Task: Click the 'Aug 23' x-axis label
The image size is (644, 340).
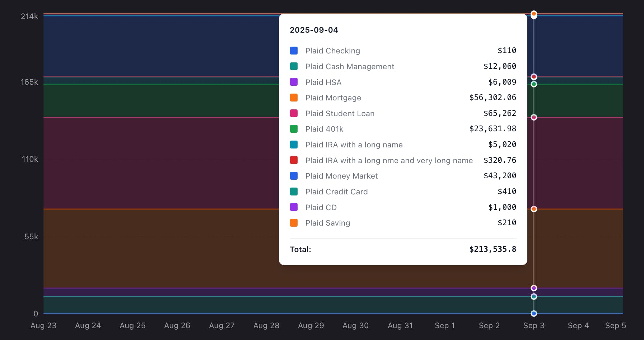Action: point(43,326)
